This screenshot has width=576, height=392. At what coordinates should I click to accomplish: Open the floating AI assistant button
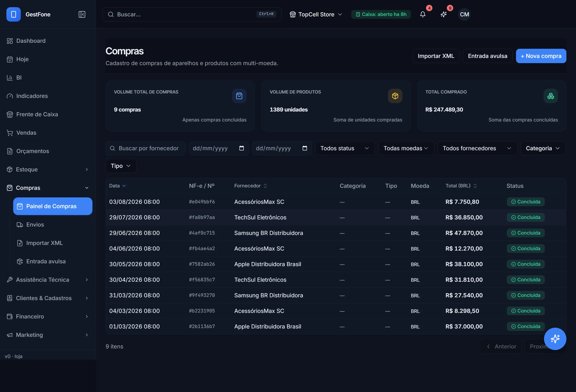click(555, 339)
